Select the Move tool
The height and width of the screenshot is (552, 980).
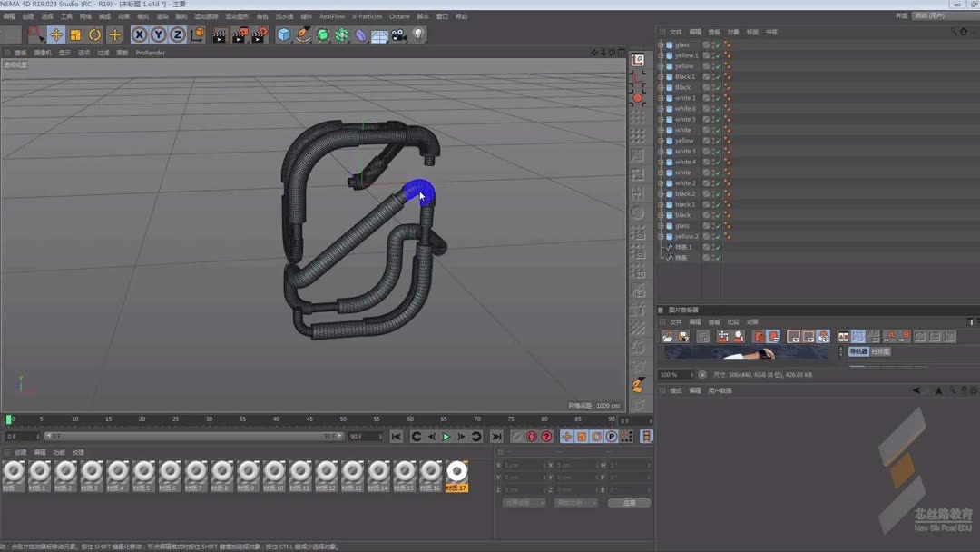(55, 34)
